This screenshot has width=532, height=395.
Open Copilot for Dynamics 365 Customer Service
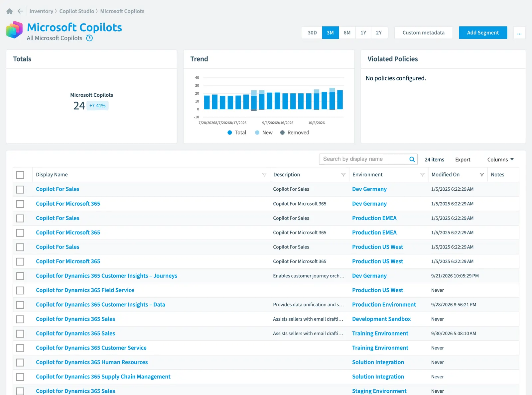(x=91, y=348)
